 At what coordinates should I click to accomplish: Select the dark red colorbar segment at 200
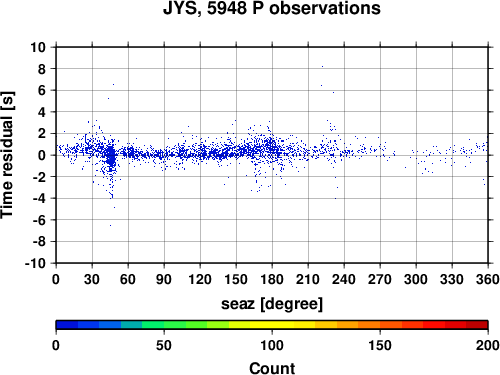tap(477, 325)
